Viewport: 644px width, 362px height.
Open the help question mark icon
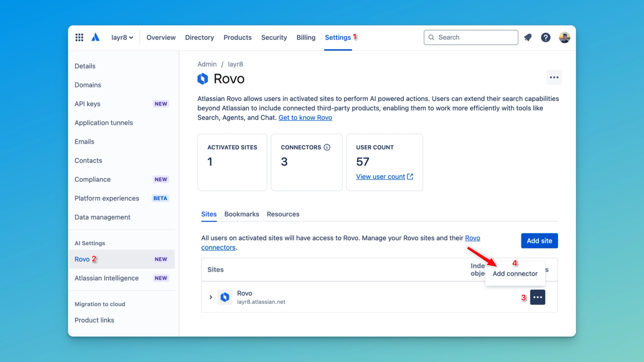[x=546, y=38]
